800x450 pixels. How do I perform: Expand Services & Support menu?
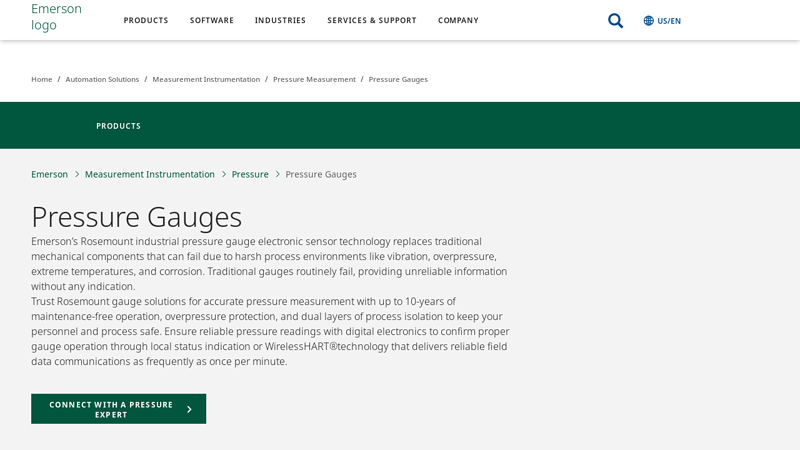[372, 21]
